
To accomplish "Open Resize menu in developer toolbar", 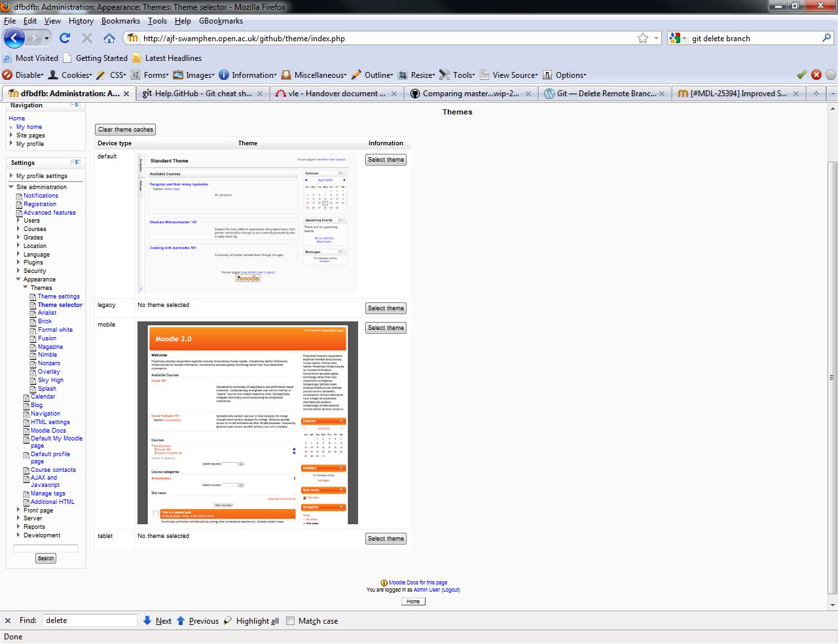I will 417,75.
